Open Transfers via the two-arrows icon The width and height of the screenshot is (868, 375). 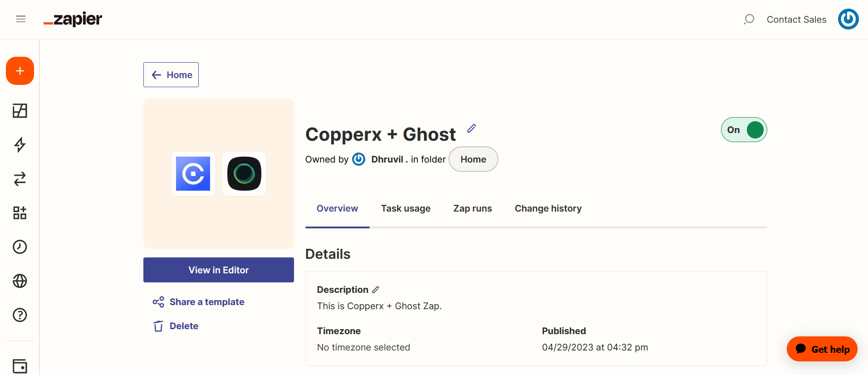point(20,179)
